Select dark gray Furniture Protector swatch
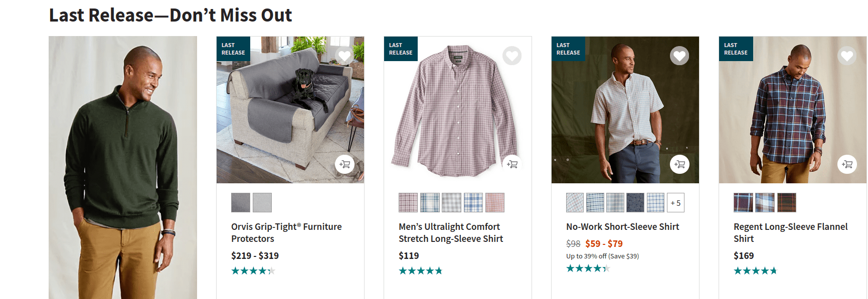The height and width of the screenshot is (299, 868). 241,203
